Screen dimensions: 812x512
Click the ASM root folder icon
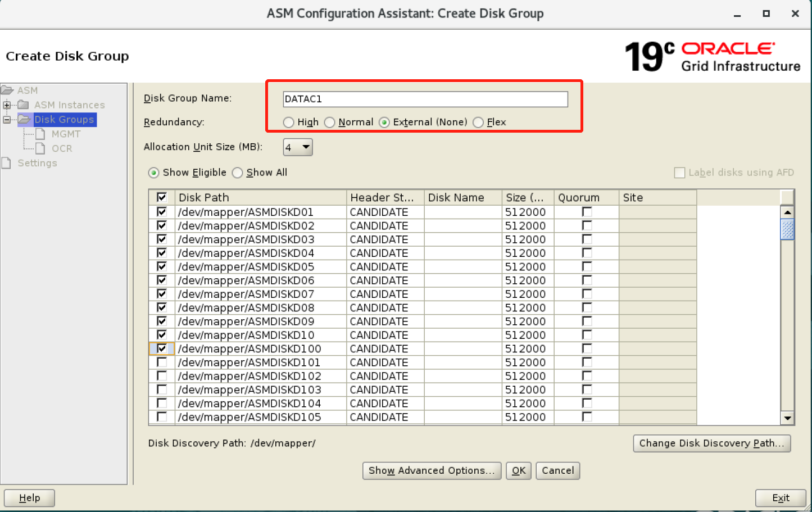pyautogui.click(x=7, y=90)
